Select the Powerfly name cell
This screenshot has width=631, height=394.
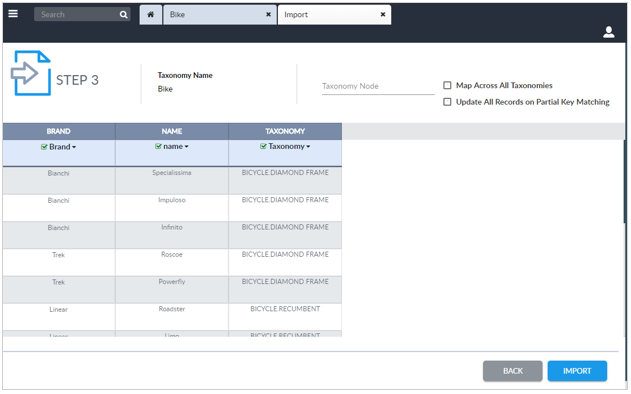tap(172, 290)
